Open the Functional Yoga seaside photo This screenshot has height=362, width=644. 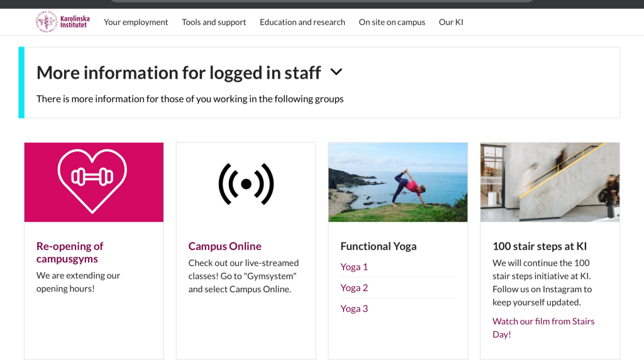397,182
